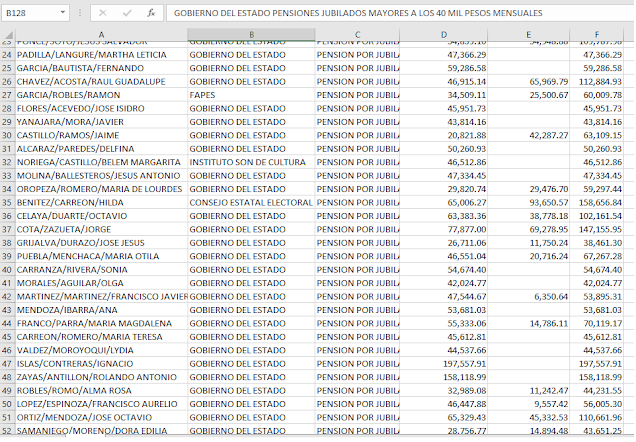Click cell CARREON/ROMERO/MARIA TERESA
636x442 pixels.
[x=101, y=337]
